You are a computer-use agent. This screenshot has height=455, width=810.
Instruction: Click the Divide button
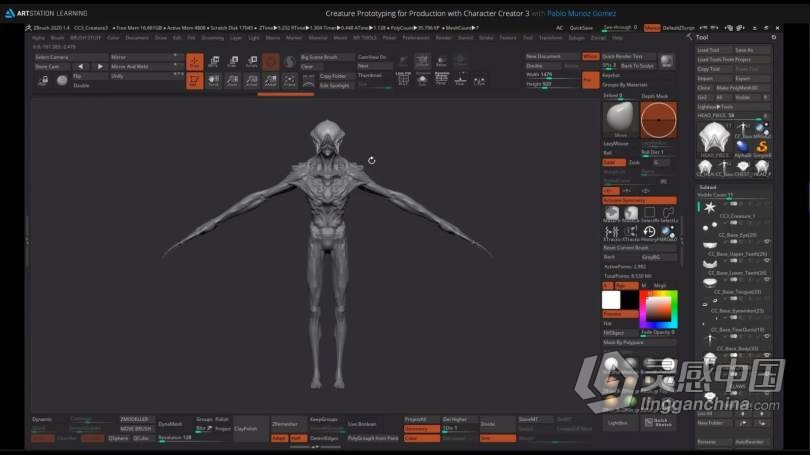[x=497, y=424]
